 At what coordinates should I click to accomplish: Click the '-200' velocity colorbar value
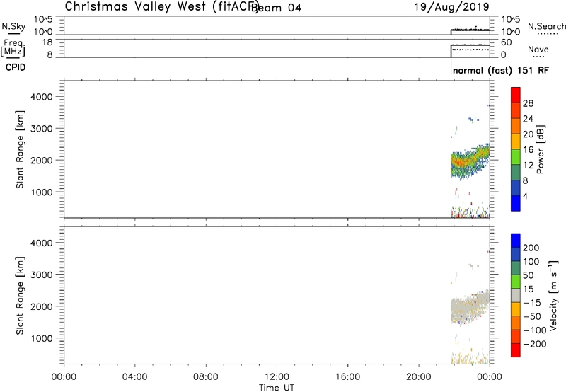point(535,344)
